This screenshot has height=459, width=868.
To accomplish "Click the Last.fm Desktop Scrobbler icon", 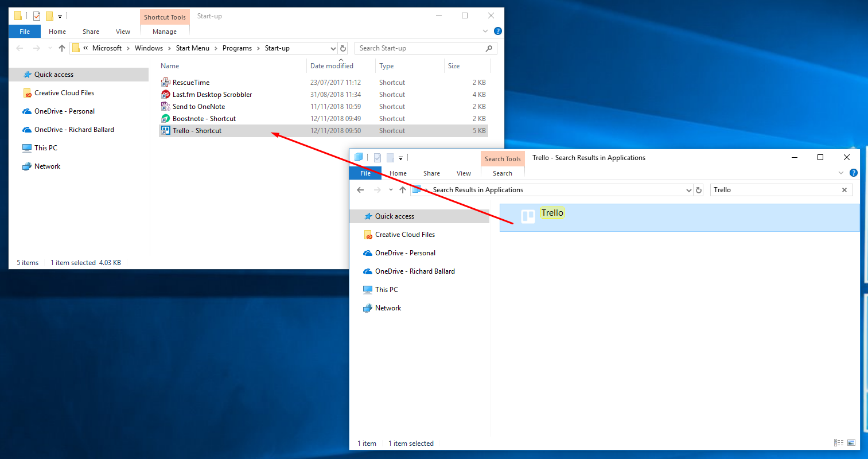I will click(166, 95).
